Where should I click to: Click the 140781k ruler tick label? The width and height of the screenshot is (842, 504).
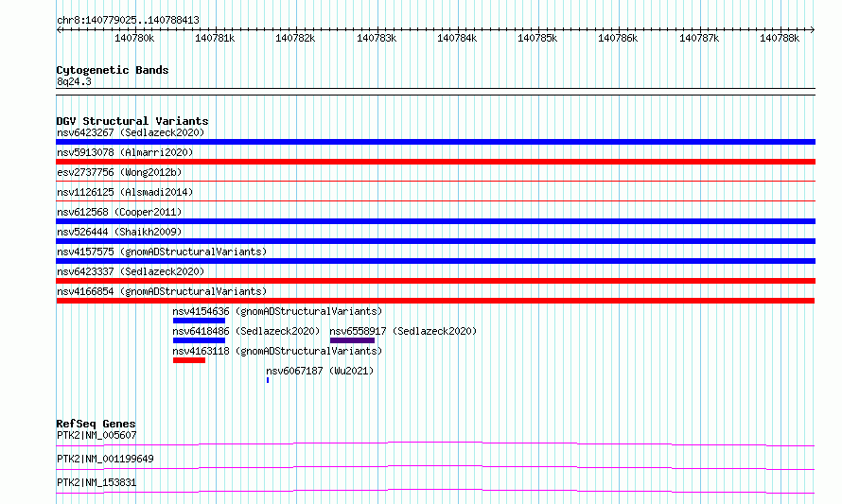coord(215,38)
